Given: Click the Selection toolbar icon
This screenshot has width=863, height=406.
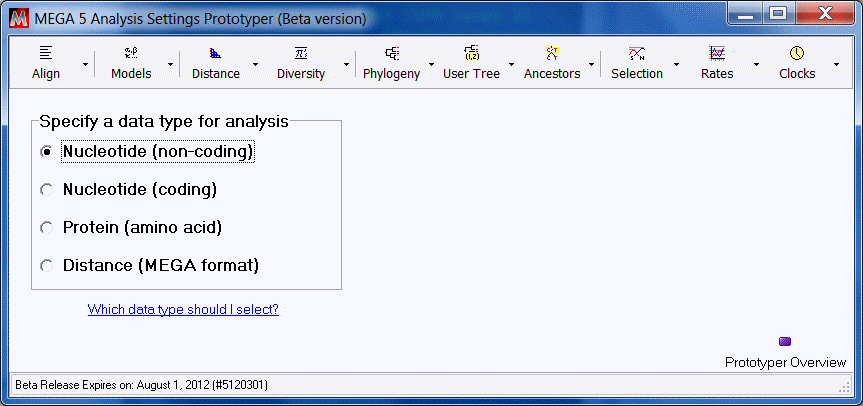Looking at the screenshot, I should [x=637, y=53].
